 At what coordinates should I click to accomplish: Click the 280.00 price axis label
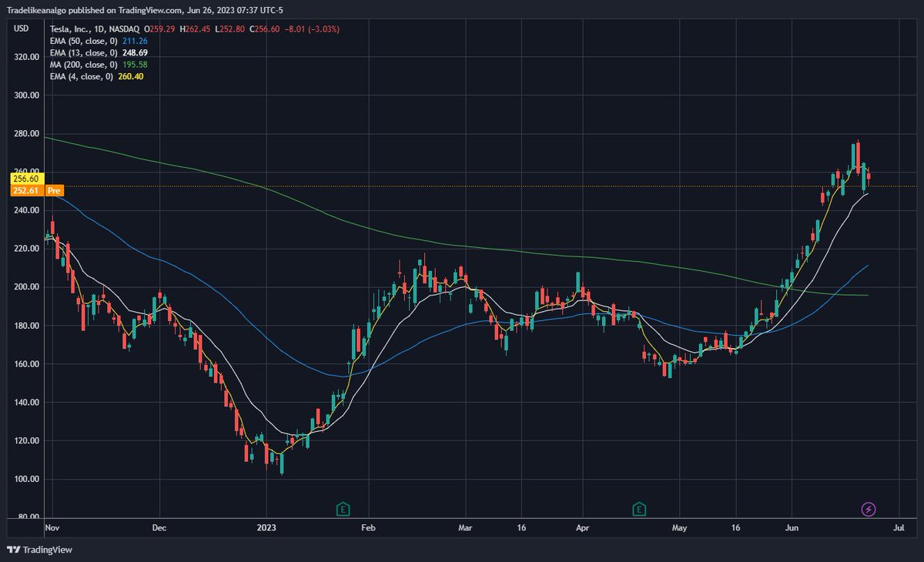[x=25, y=134]
